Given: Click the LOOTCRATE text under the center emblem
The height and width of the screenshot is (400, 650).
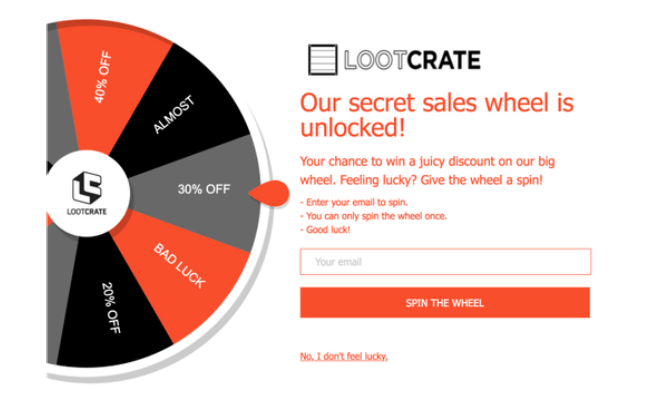Looking at the screenshot, I should [x=87, y=211].
